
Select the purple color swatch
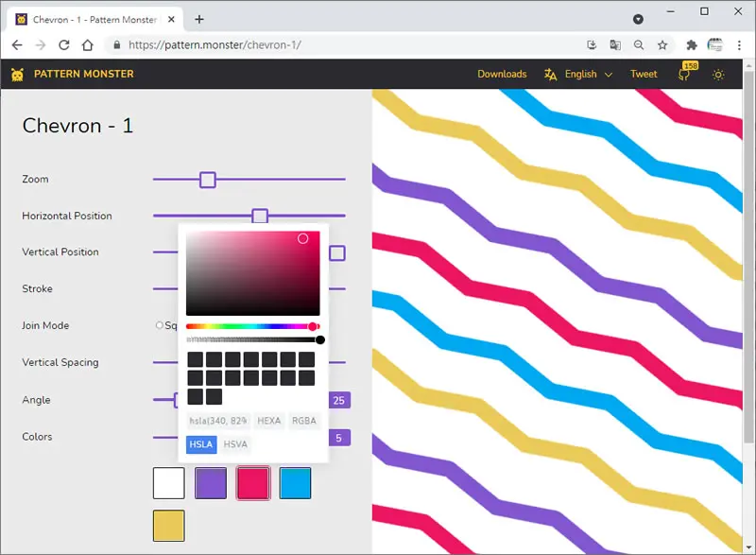coord(211,483)
